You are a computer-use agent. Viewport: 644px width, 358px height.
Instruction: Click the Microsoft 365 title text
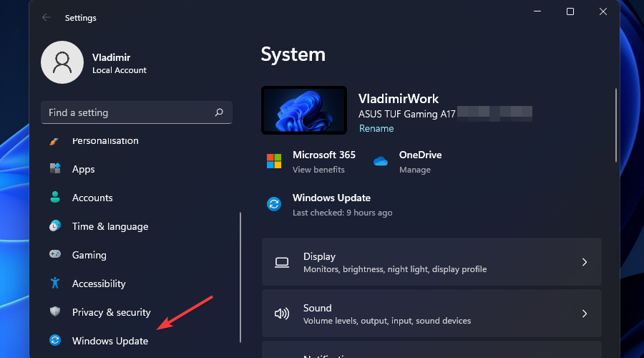point(323,155)
